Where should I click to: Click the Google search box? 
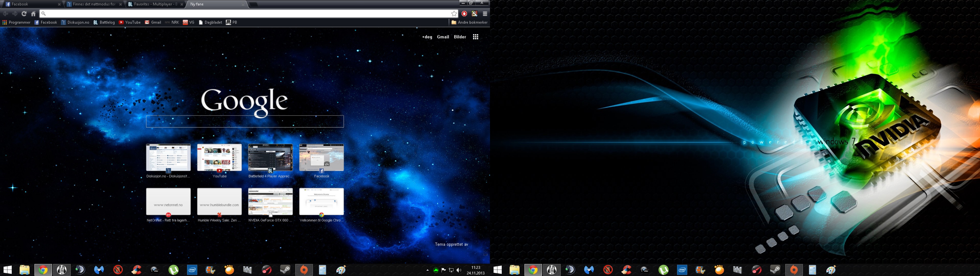(245, 122)
